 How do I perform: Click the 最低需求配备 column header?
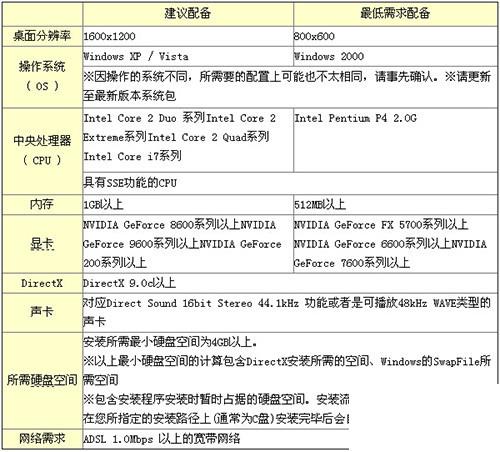[x=395, y=14]
